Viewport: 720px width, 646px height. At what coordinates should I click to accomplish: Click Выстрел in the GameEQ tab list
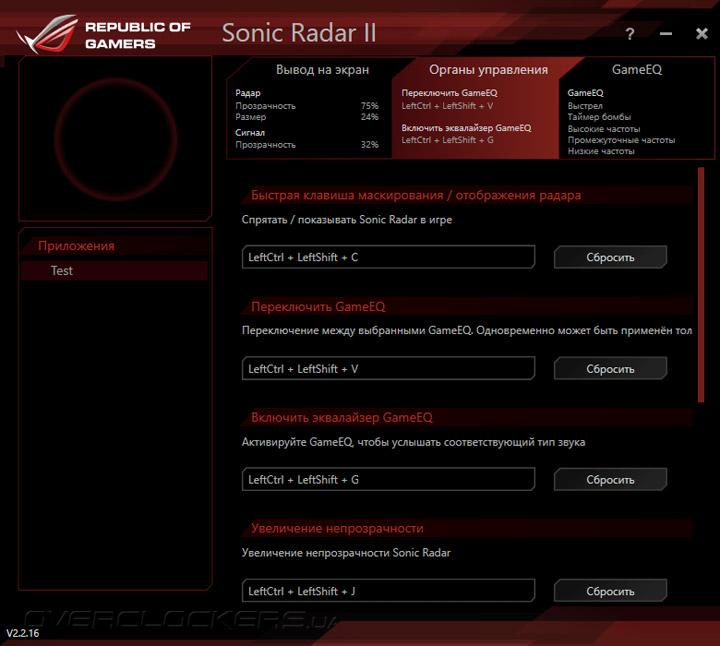click(x=585, y=106)
